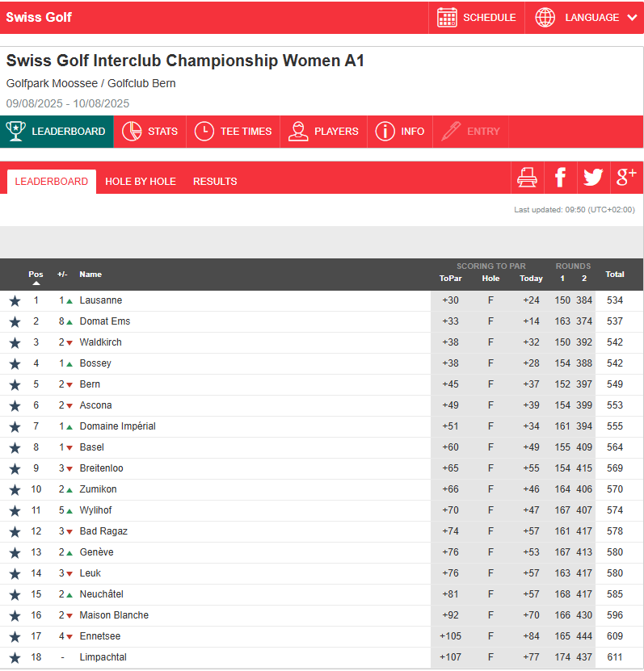Favorite Wylihof with its star icon
This screenshot has width=644, height=671.
click(x=15, y=510)
